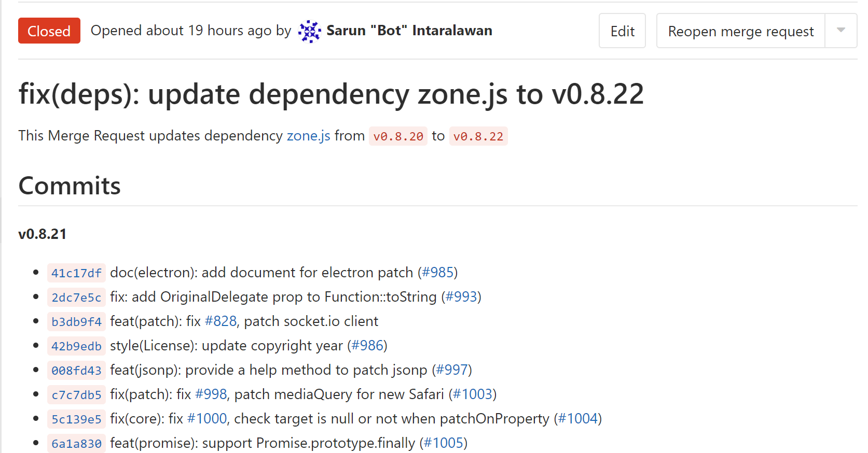868x453 pixels.
Task: Click the Commits heading
Action: (70, 186)
